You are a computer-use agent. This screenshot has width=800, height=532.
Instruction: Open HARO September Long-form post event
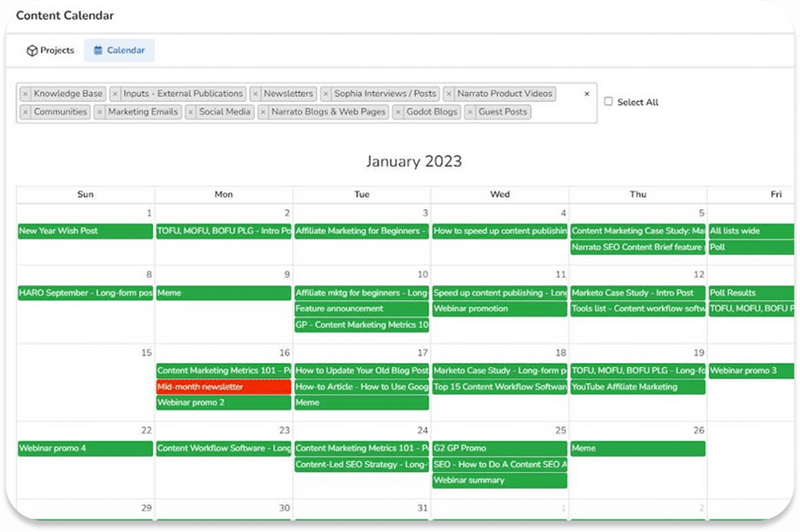pos(85,293)
